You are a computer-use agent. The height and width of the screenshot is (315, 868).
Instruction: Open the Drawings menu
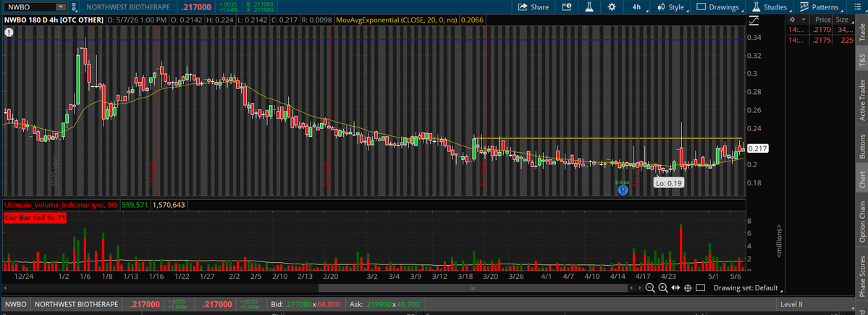click(720, 7)
